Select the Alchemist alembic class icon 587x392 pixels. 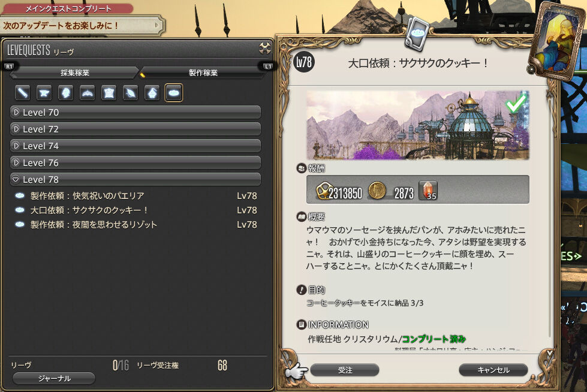coord(152,92)
